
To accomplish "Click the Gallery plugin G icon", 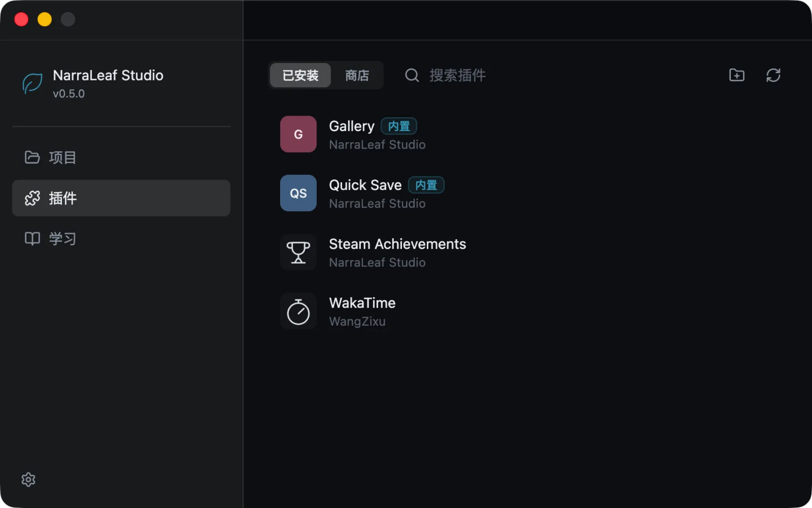I will [x=298, y=134].
